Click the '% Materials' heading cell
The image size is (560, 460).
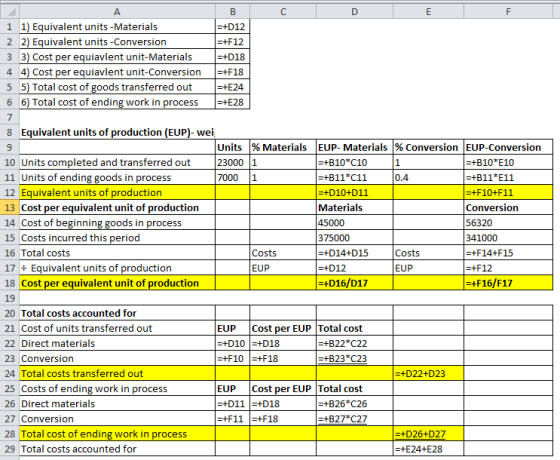tap(283, 147)
